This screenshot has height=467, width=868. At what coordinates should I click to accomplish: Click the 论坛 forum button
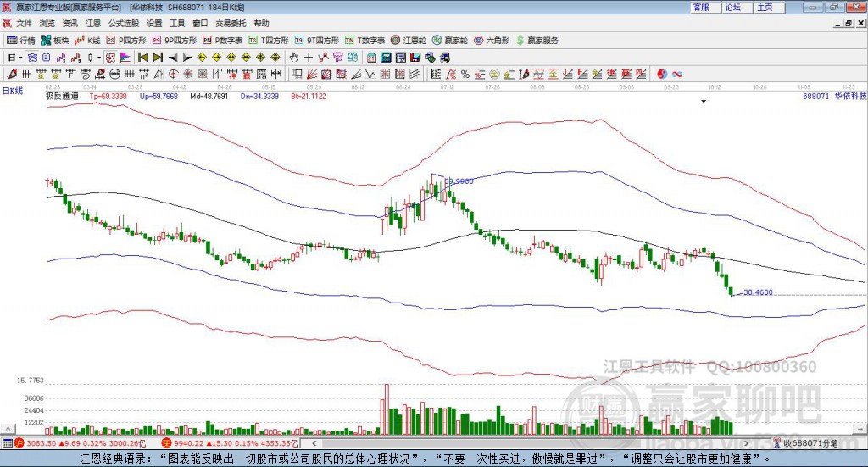[737, 7]
